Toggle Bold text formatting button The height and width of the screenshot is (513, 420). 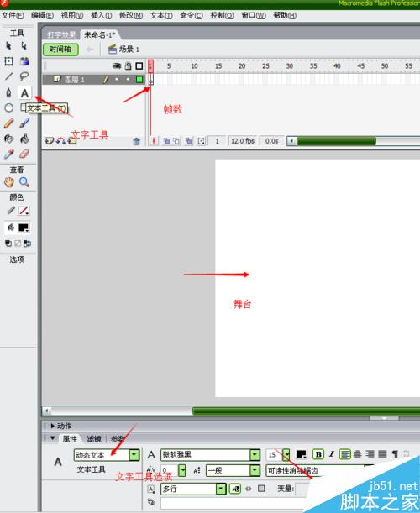point(318,454)
